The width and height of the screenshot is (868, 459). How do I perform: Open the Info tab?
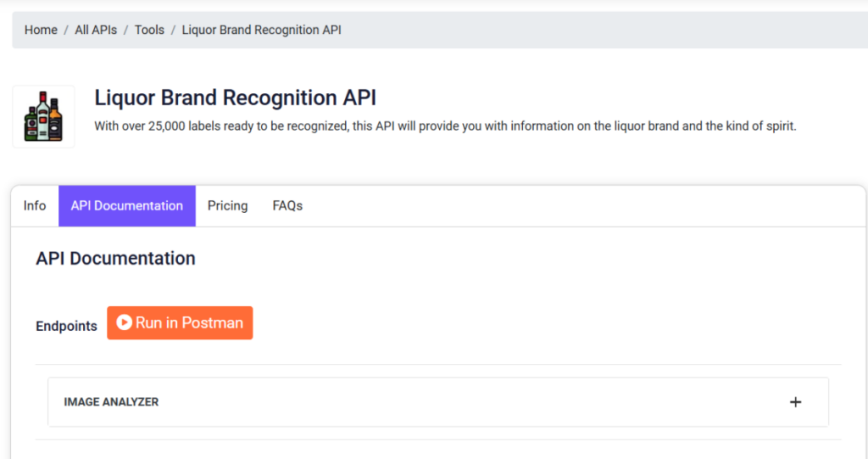click(x=34, y=205)
